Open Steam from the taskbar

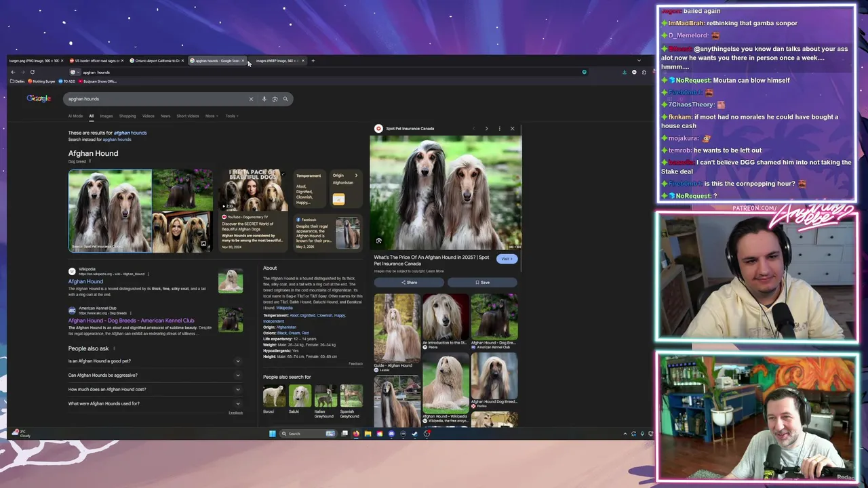point(414,434)
